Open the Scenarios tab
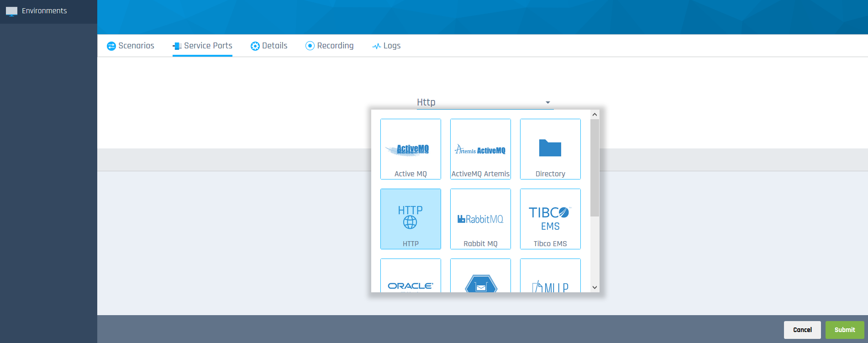This screenshot has width=868, height=343. [x=131, y=46]
